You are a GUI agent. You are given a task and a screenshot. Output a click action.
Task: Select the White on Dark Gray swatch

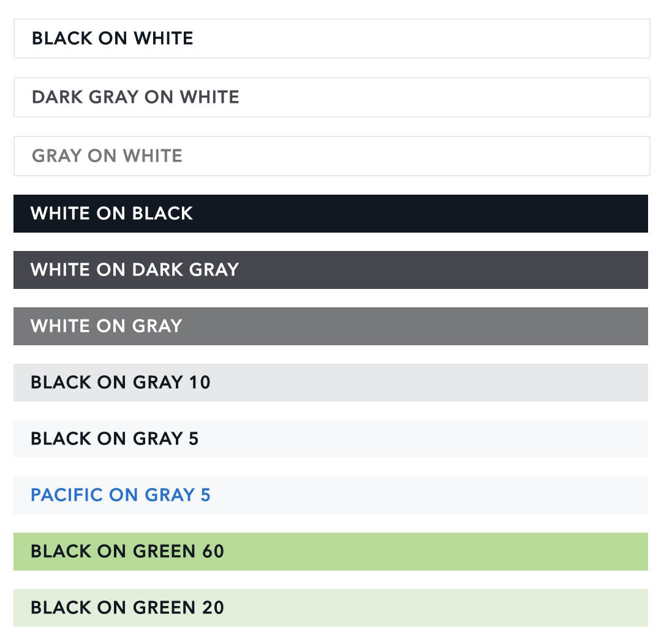[331, 270]
